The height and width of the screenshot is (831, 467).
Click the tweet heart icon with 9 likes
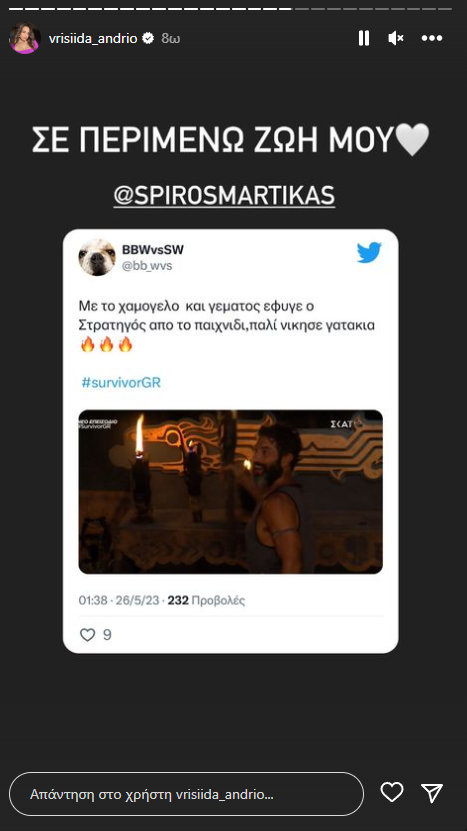pos(87,634)
